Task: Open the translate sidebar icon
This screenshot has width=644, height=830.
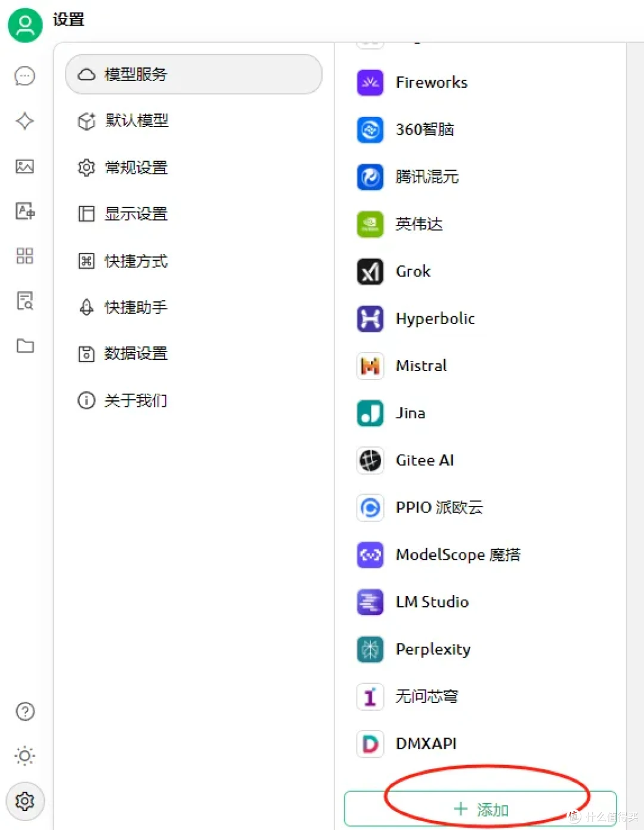Action: (x=25, y=211)
